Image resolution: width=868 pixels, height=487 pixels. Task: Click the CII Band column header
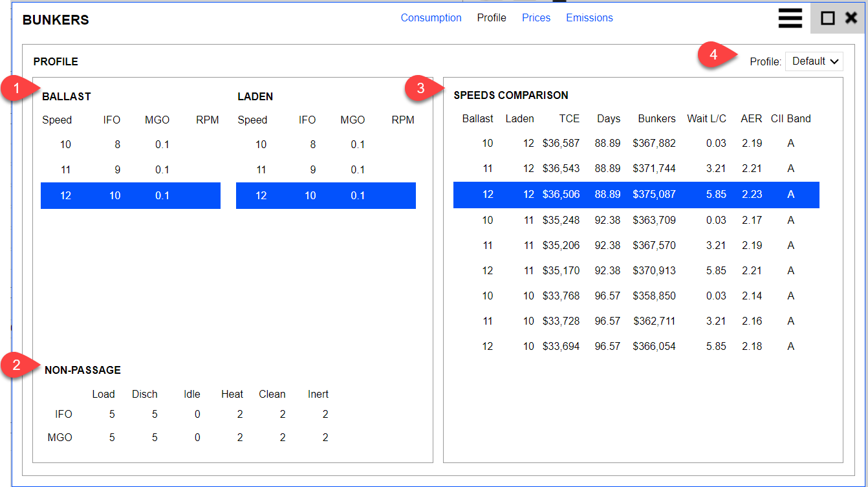[790, 119]
